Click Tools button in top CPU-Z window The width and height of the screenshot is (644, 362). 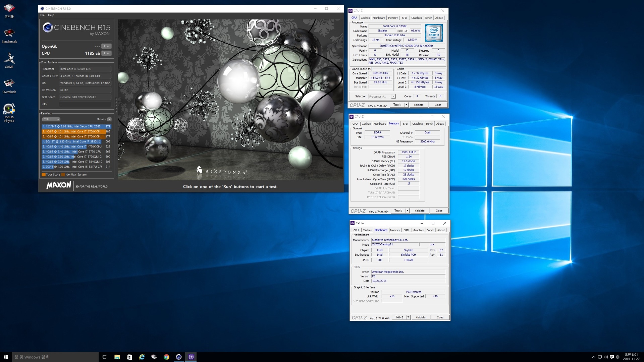point(397,105)
